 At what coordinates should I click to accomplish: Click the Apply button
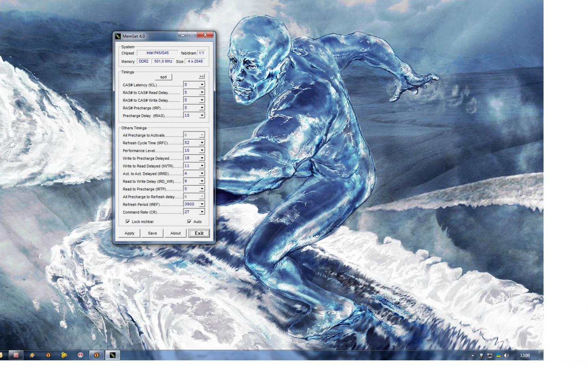tap(129, 233)
